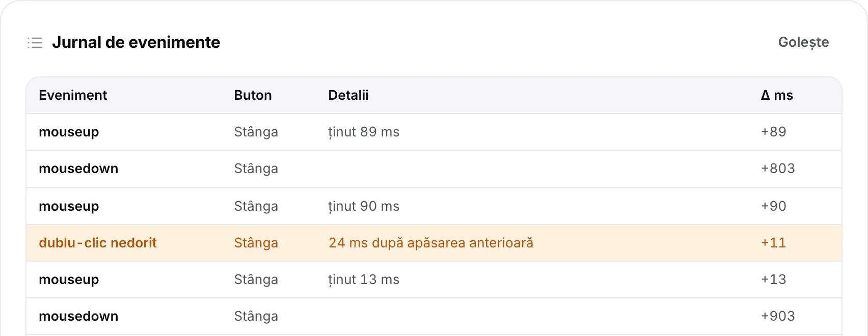The height and width of the screenshot is (336, 868).
Task: Click Stânga in the dublu-clic nedorit row
Action: coord(256,243)
